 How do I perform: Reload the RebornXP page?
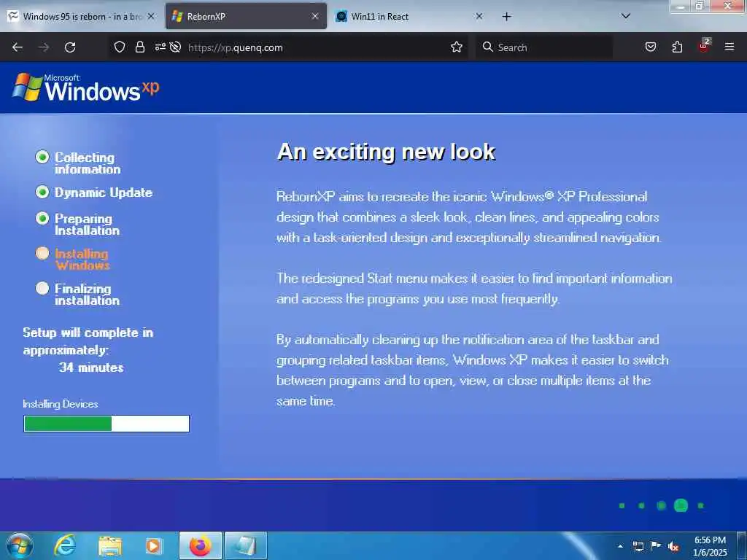[x=70, y=47]
